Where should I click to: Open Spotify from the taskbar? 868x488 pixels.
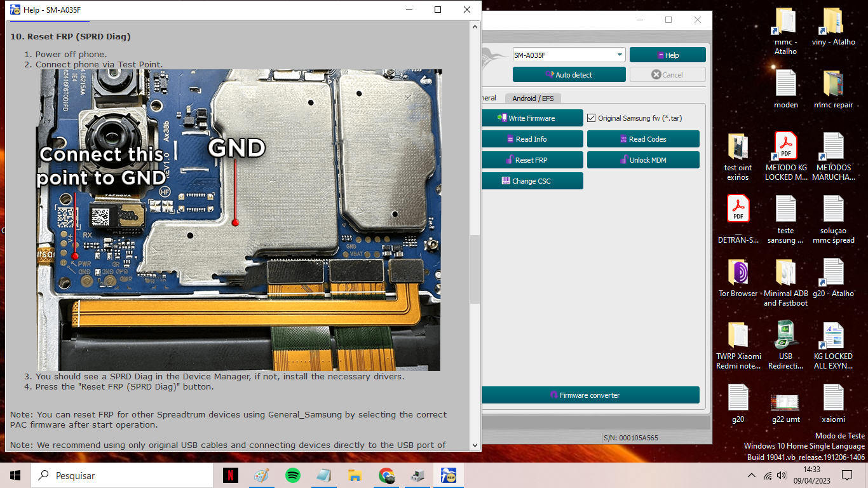pyautogui.click(x=292, y=475)
